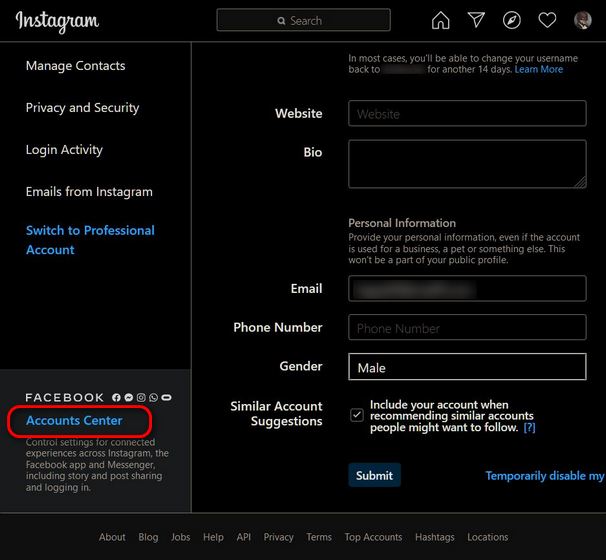
Task: Open the Gender field showing Male
Action: tap(467, 367)
